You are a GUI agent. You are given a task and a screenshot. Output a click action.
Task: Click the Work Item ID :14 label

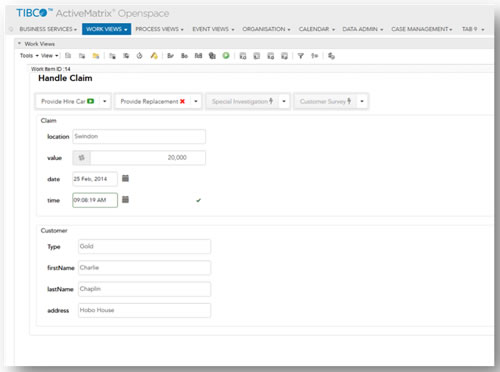51,69
